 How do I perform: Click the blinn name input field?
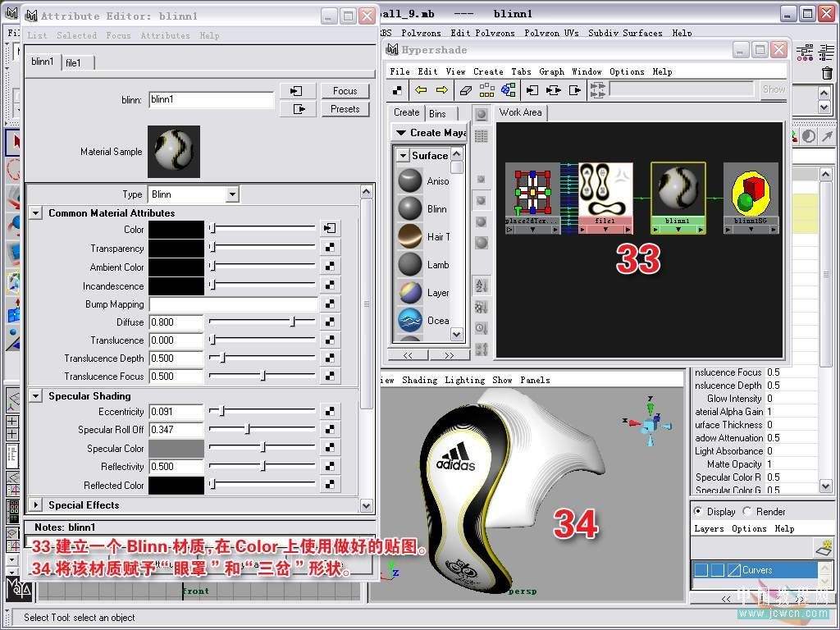212,99
